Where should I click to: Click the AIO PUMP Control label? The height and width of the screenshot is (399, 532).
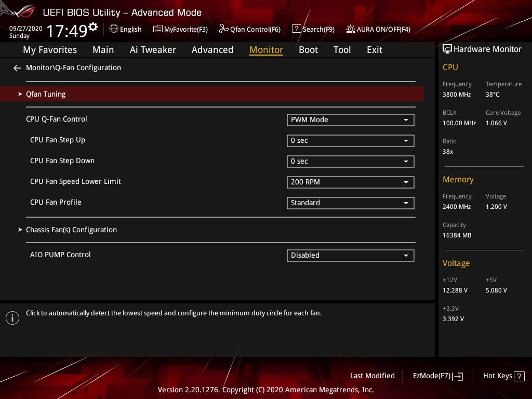pos(60,255)
